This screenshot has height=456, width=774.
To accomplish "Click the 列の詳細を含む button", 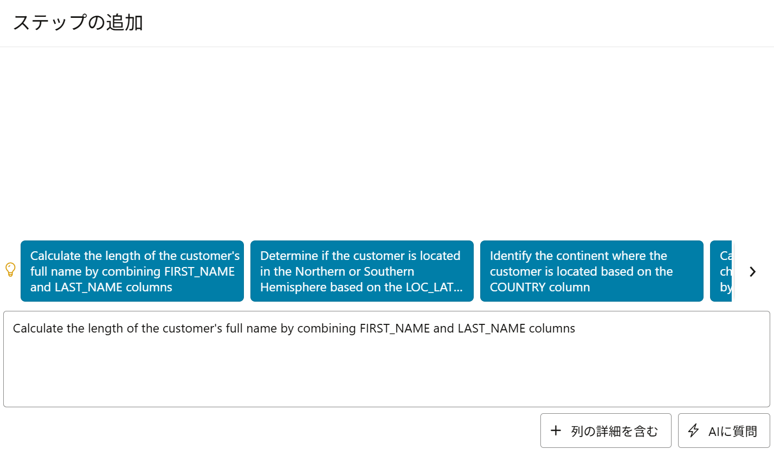I will (x=606, y=431).
